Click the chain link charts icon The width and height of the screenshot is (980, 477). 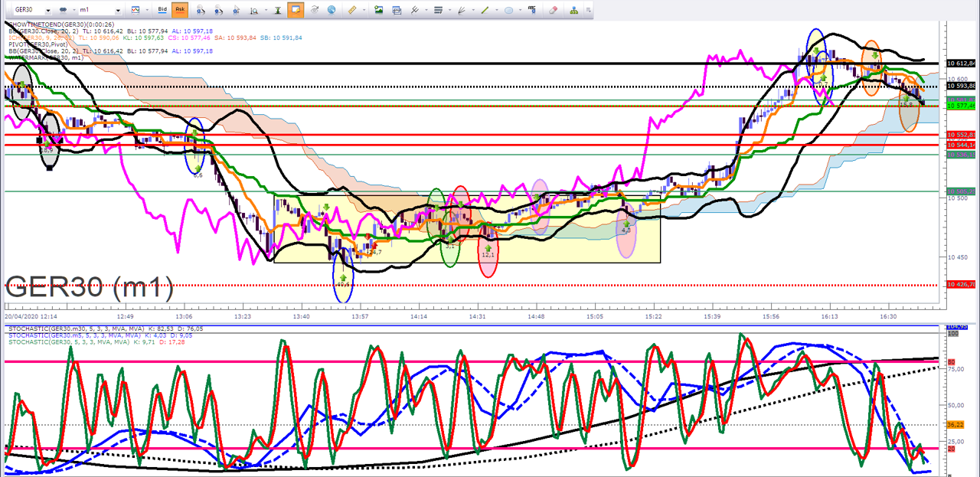click(x=63, y=10)
